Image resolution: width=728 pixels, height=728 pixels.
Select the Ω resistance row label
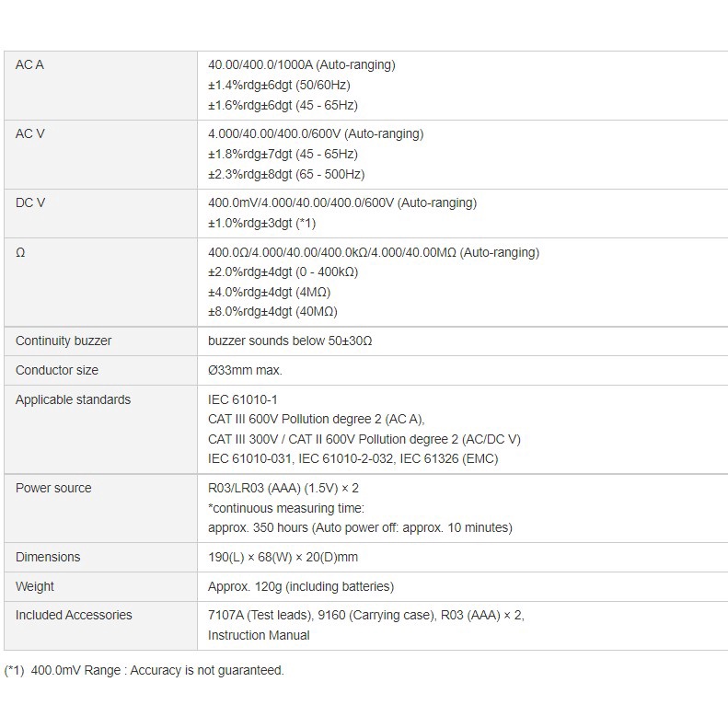(20, 252)
